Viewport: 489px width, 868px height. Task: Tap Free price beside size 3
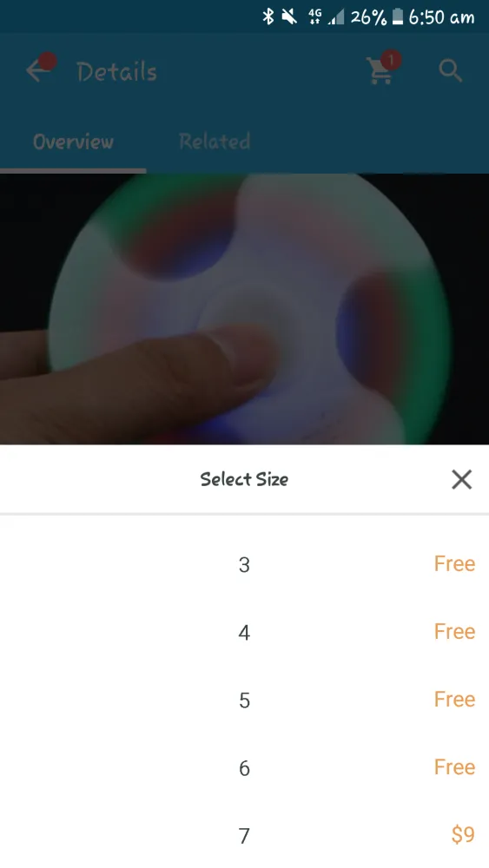(454, 563)
